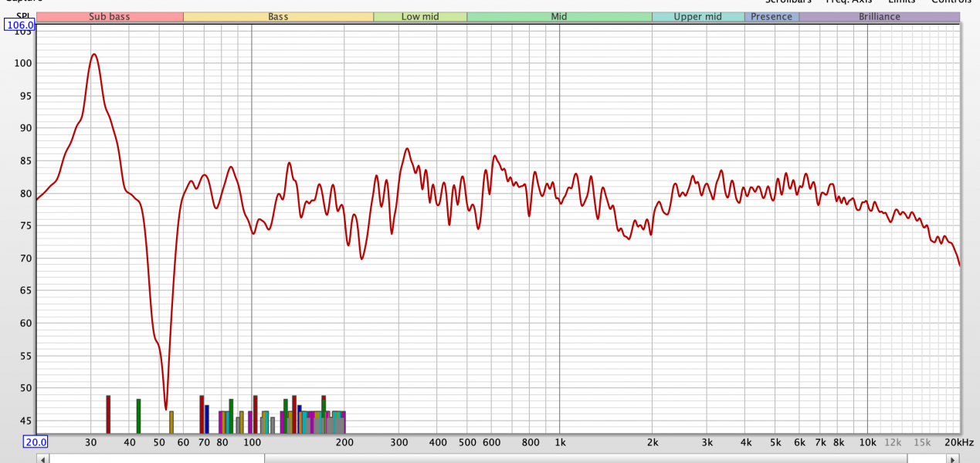980x463 pixels.
Task: Click the Mid frequency band label
Action: 559,17
